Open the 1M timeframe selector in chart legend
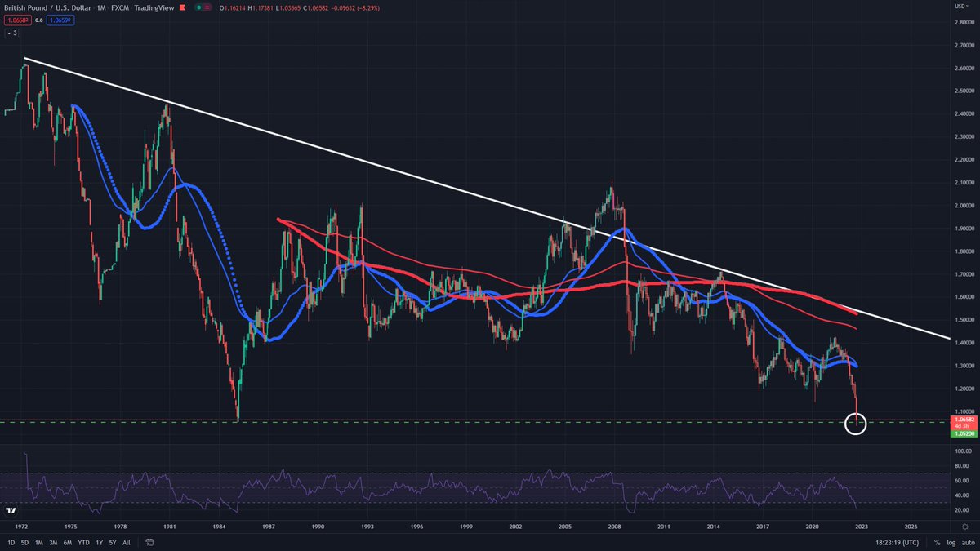This screenshot has width=980, height=551. tap(100, 7)
